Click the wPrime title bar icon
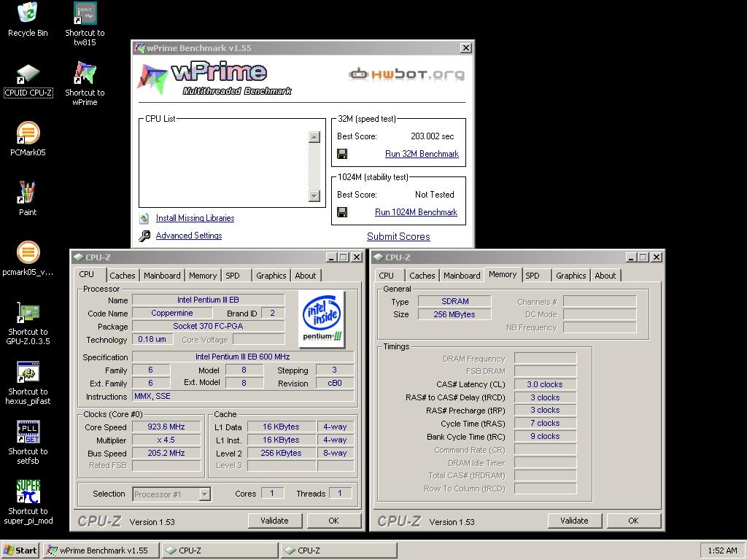 click(x=139, y=48)
